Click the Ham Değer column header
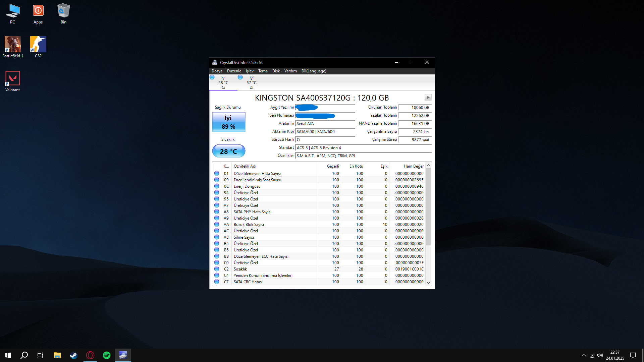This screenshot has height=362, width=644. coord(408,166)
